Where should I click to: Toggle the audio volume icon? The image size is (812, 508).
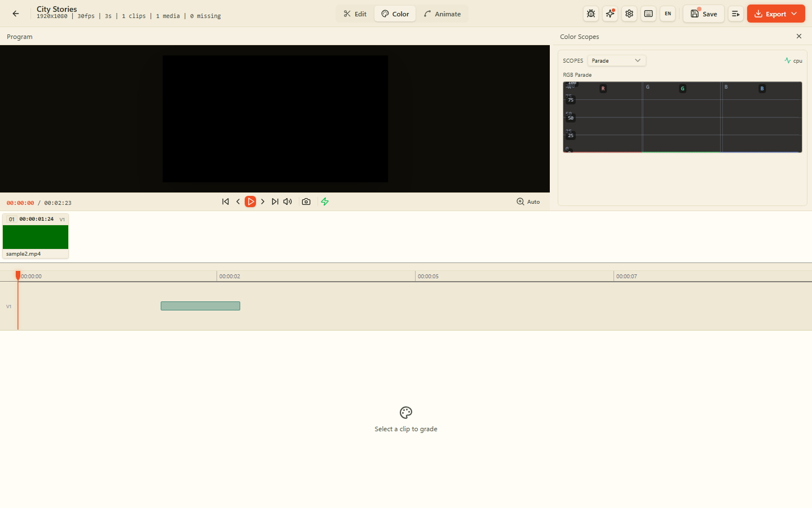pos(288,202)
